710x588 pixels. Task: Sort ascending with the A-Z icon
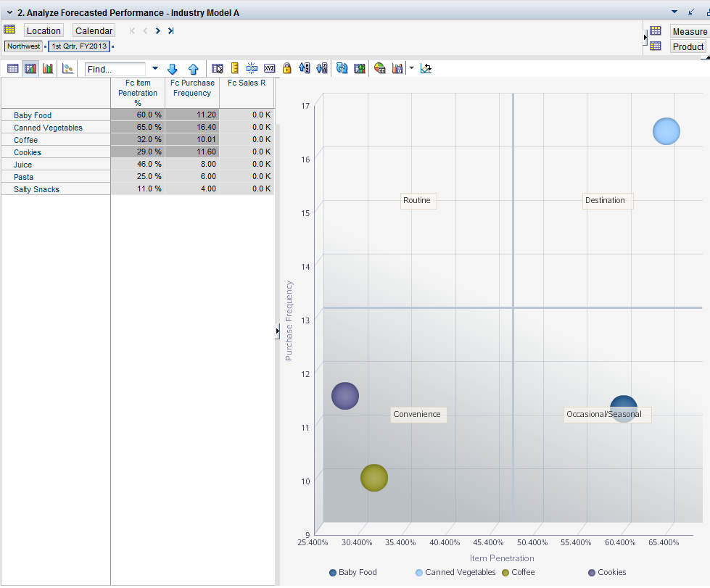click(x=304, y=68)
